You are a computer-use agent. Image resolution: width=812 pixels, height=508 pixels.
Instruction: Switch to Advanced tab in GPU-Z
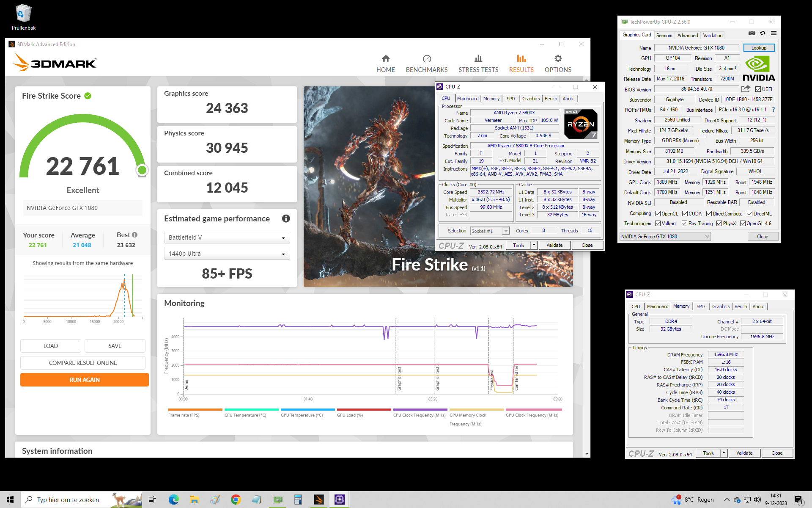pyautogui.click(x=687, y=35)
